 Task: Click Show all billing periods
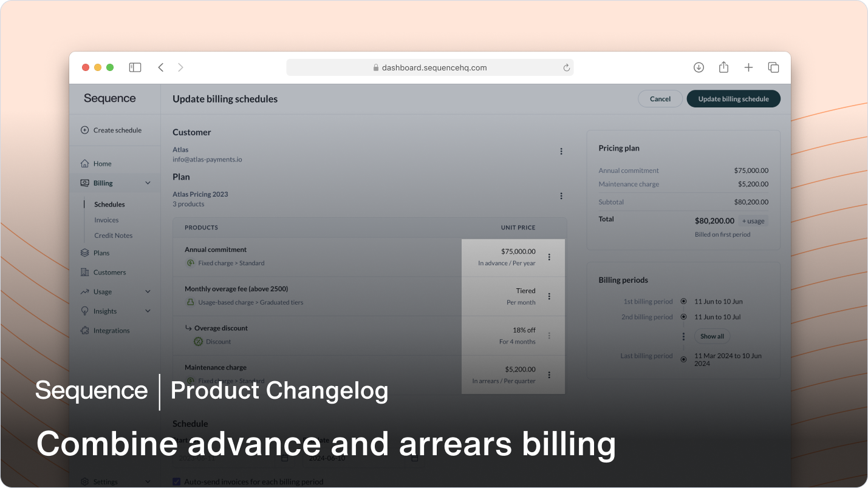711,336
